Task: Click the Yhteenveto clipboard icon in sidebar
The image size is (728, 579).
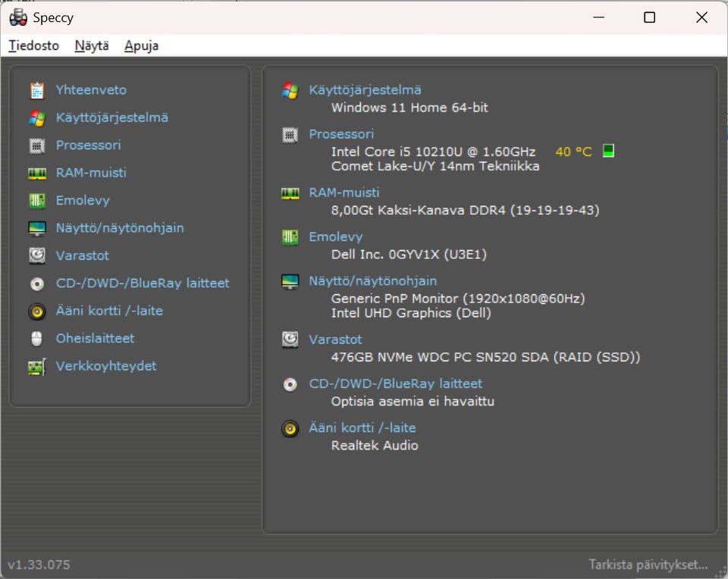Action: pyautogui.click(x=36, y=90)
